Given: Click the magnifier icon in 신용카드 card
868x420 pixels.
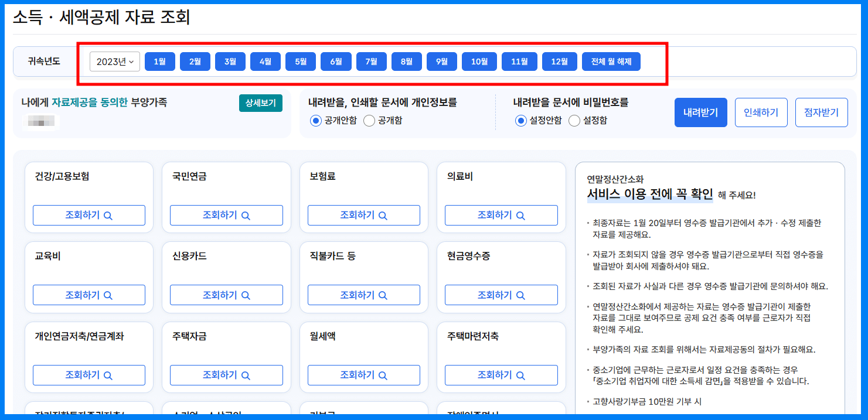Looking at the screenshot, I should point(245,295).
